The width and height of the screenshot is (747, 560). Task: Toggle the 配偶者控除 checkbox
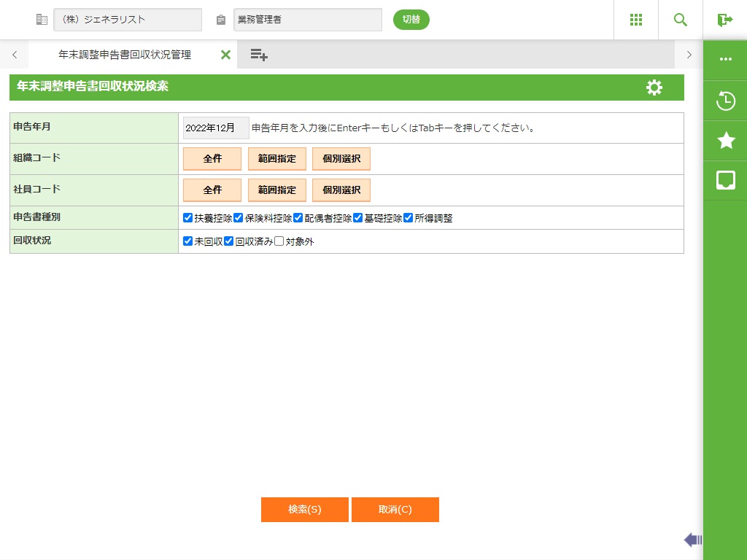click(298, 218)
